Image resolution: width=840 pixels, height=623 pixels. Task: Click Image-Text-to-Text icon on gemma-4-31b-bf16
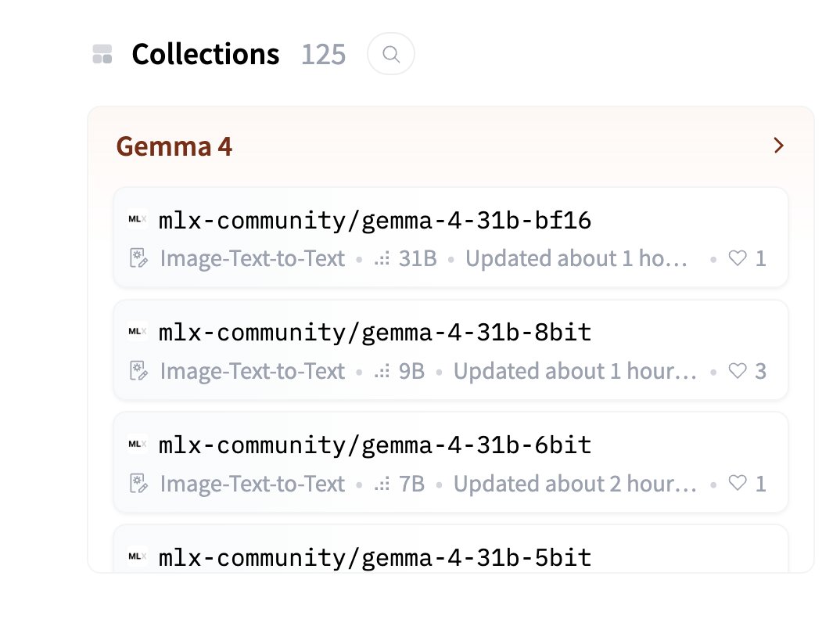coord(138,258)
